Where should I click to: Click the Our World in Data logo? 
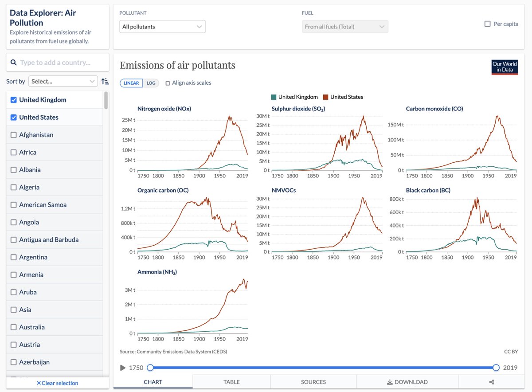coord(504,67)
